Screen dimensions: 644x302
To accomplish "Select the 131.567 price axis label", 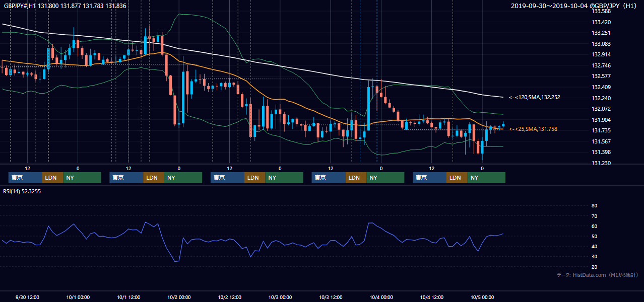I will (601, 141).
